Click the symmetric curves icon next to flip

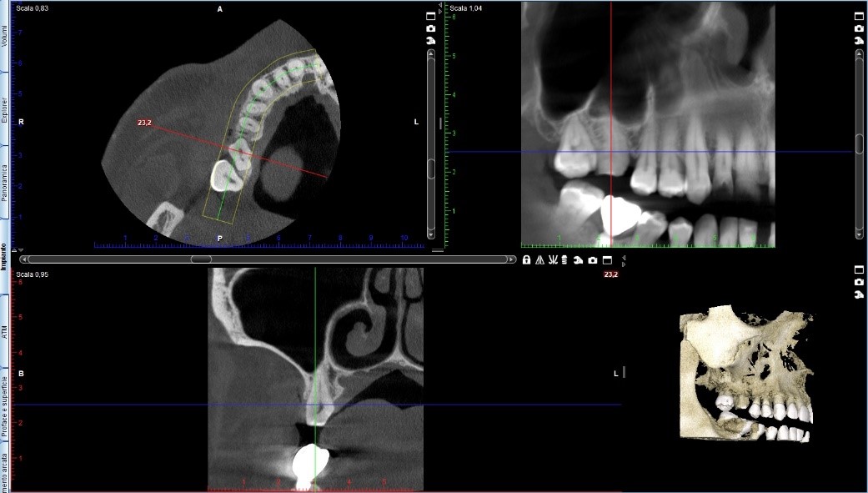[553, 260]
